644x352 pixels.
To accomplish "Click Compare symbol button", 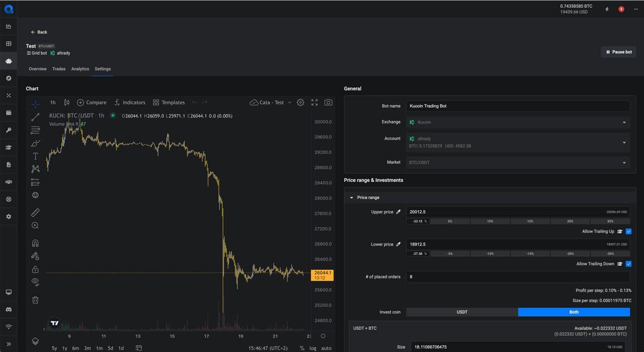I will click(92, 102).
